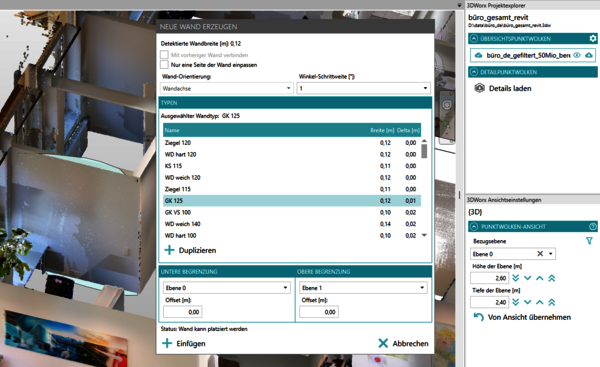Open settings gear in Übersichtspunktwolken header
600x367 pixels.
tap(592, 38)
